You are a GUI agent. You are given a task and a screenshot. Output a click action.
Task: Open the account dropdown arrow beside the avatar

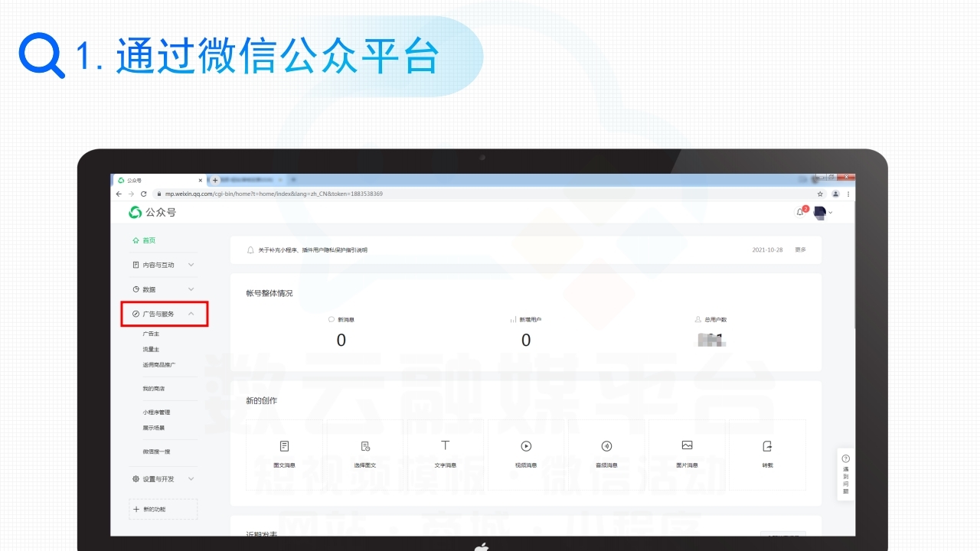(x=831, y=212)
